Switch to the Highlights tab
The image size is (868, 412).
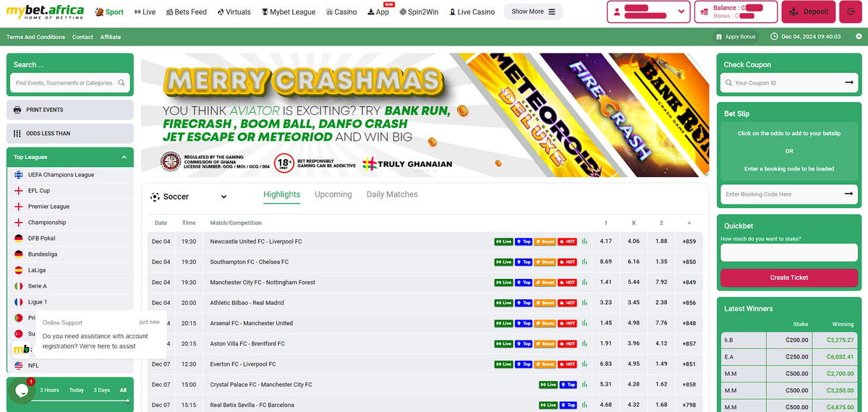point(282,194)
